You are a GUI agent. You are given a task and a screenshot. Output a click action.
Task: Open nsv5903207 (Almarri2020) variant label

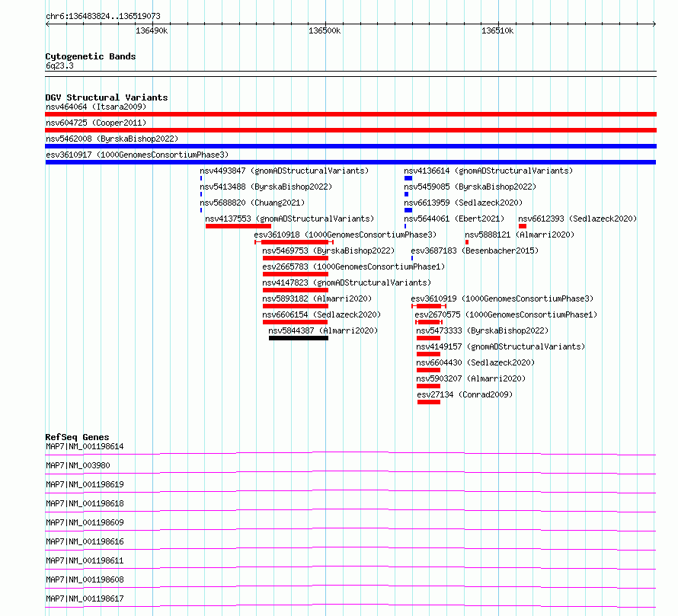click(471, 378)
